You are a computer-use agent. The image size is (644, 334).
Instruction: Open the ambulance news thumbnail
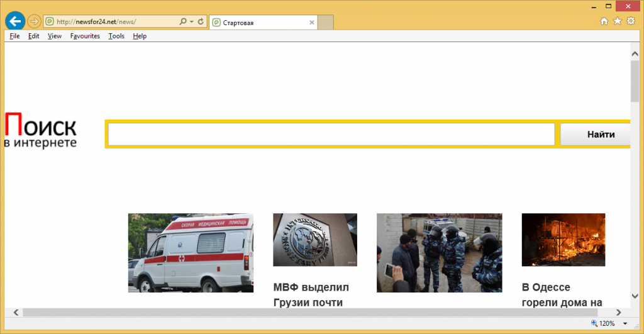pyautogui.click(x=191, y=252)
